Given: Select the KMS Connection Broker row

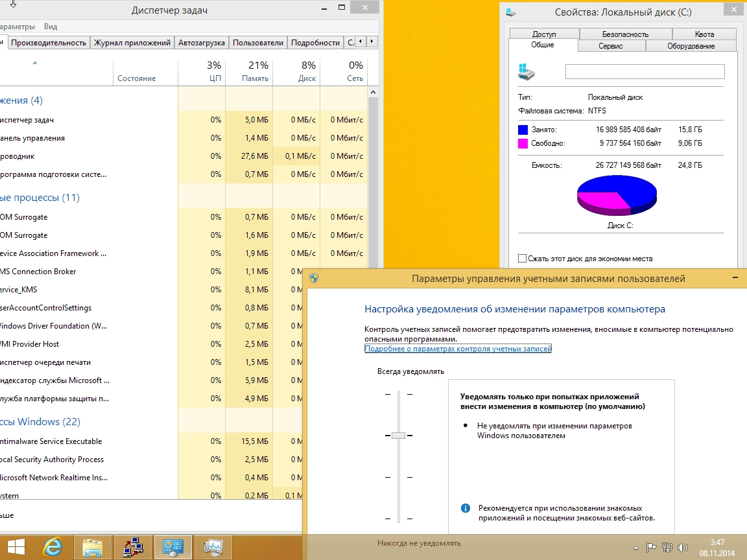Looking at the screenshot, I should tap(151, 272).
